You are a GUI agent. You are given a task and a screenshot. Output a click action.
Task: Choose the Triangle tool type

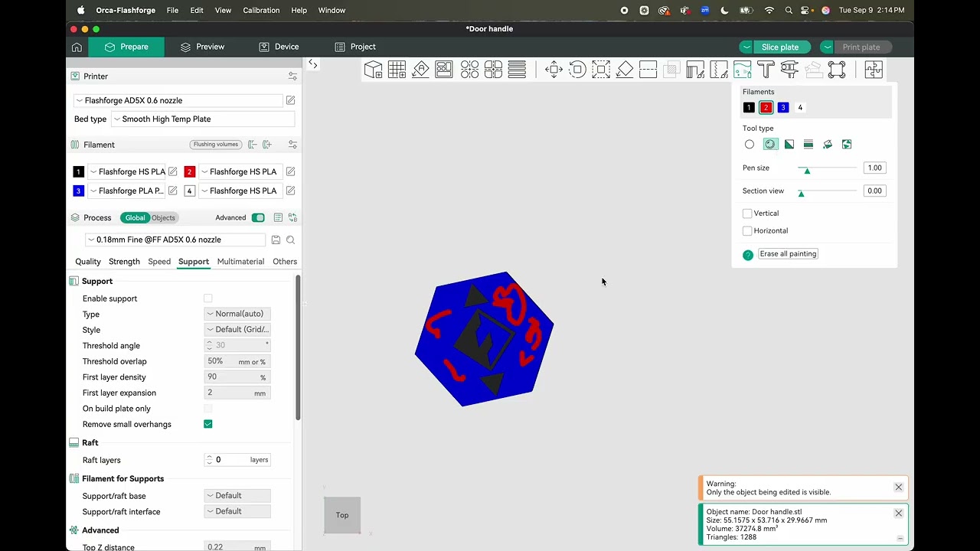(x=789, y=144)
